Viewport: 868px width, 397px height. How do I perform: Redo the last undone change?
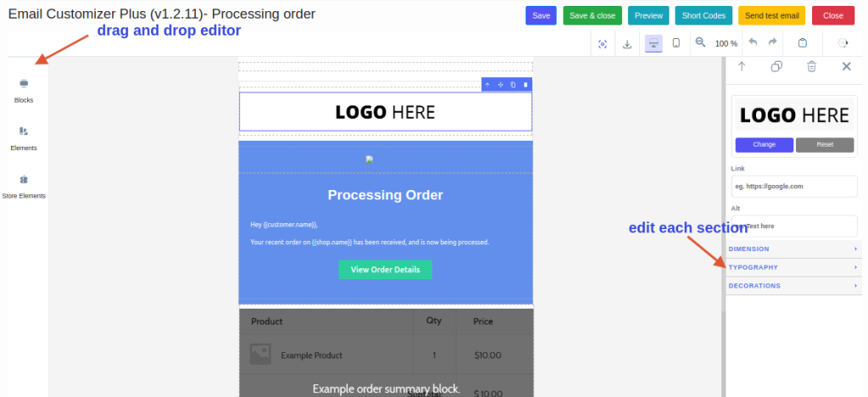(x=772, y=43)
